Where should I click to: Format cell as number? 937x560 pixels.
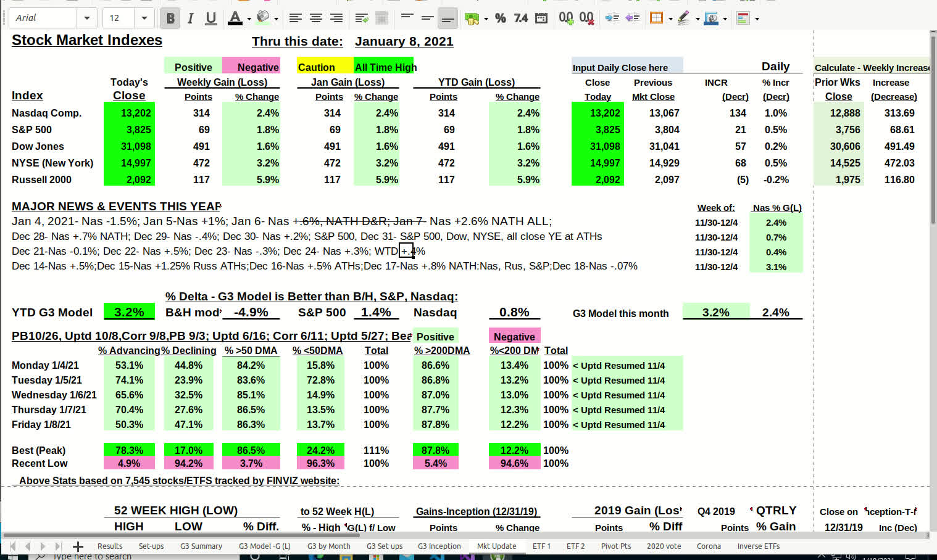tap(521, 19)
